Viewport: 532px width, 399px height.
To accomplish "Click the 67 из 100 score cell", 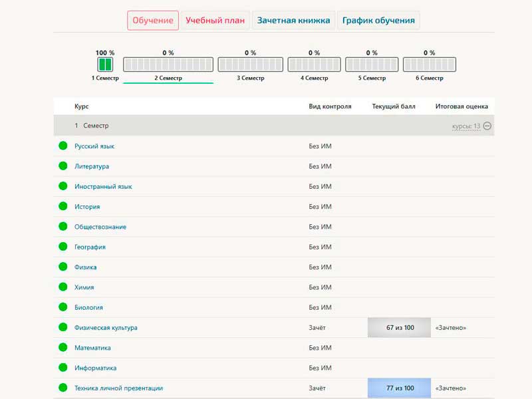I will pyautogui.click(x=400, y=328).
